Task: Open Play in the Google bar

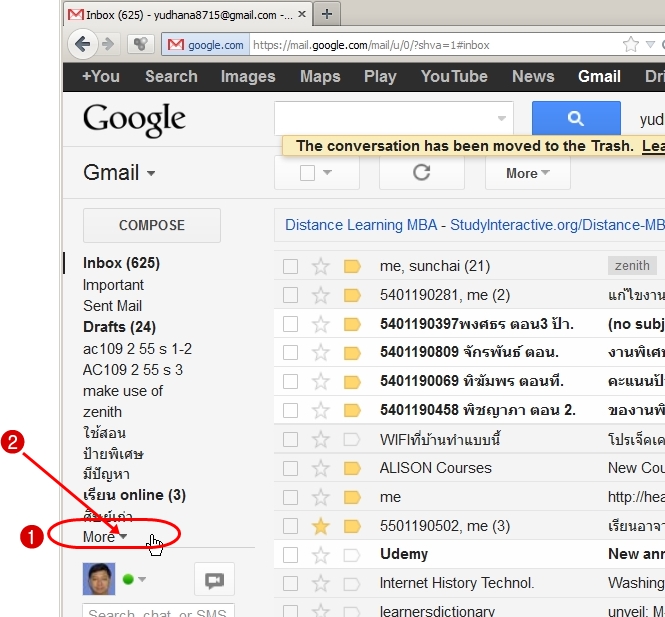Action: pos(380,77)
